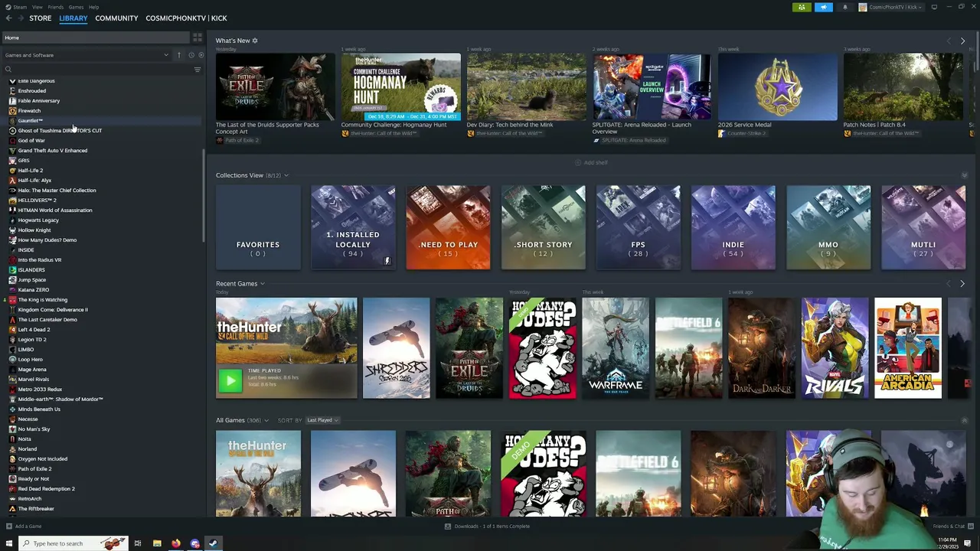Open the Help menu
The image size is (980, 551).
[x=93, y=7]
